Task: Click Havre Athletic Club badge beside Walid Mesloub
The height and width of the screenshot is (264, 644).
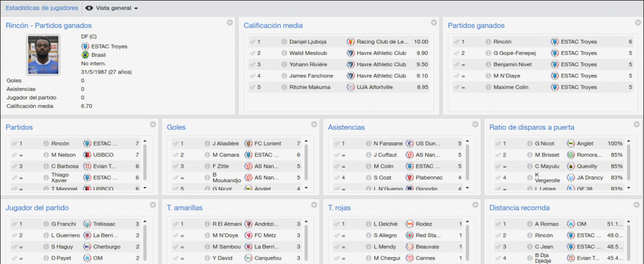Action: point(350,53)
